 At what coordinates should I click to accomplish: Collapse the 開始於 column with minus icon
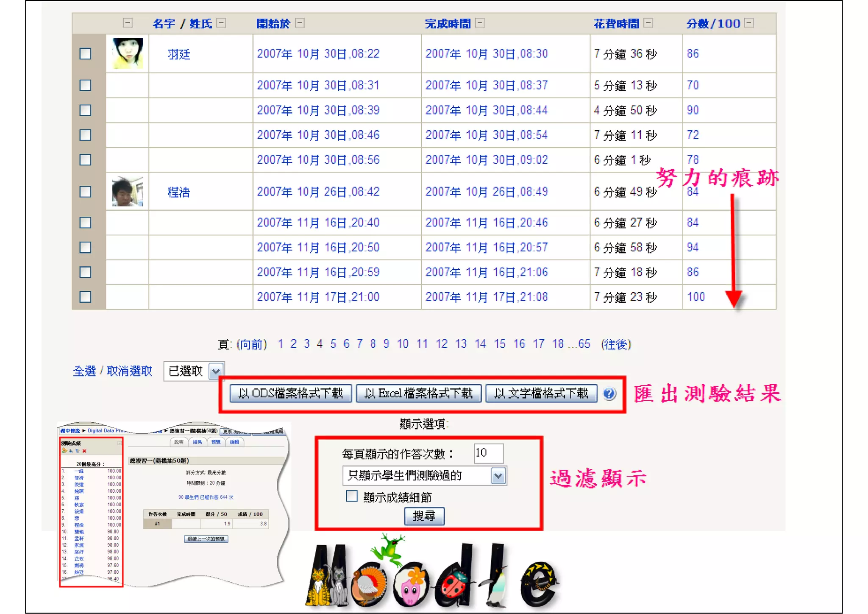[300, 23]
